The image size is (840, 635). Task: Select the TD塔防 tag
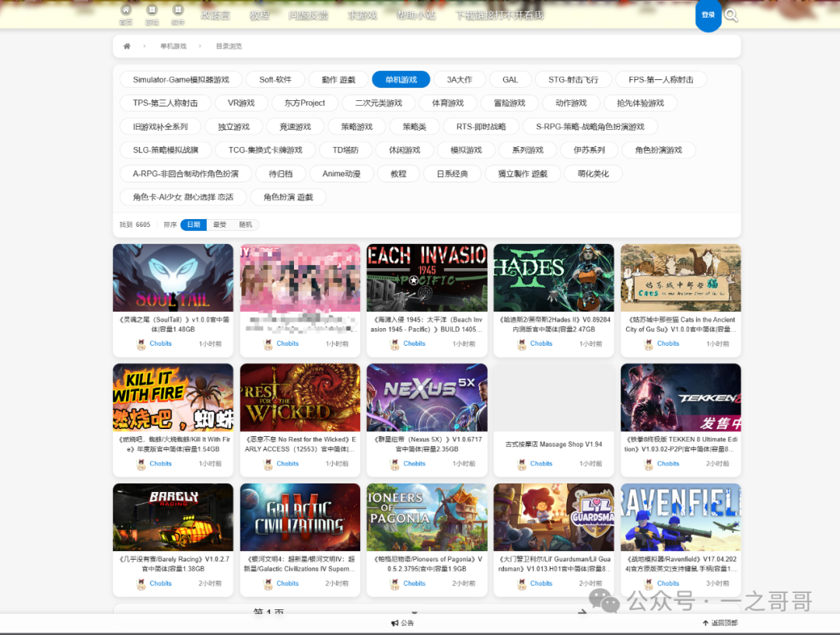(345, 151)
